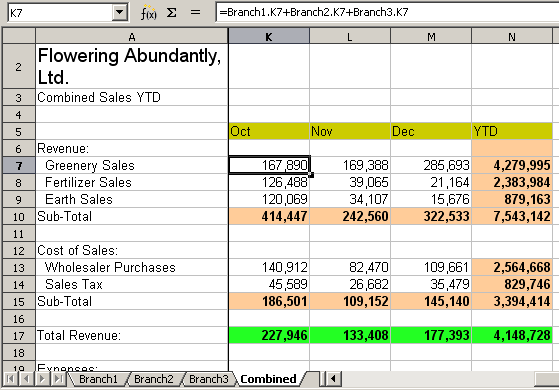Click the Name Box showing K7
Viewport: 559px width, 390px height.
60,13
